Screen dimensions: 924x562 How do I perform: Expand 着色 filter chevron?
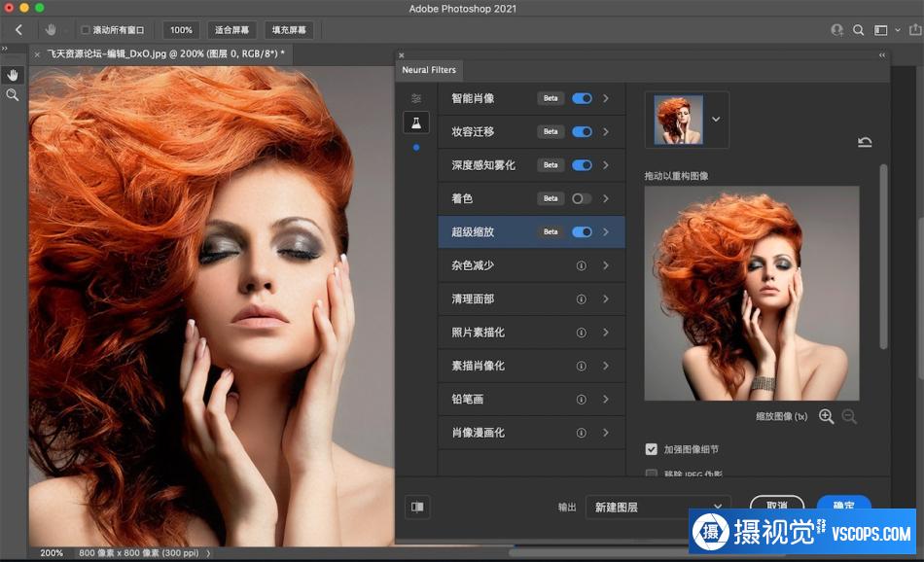click(606, 198)
